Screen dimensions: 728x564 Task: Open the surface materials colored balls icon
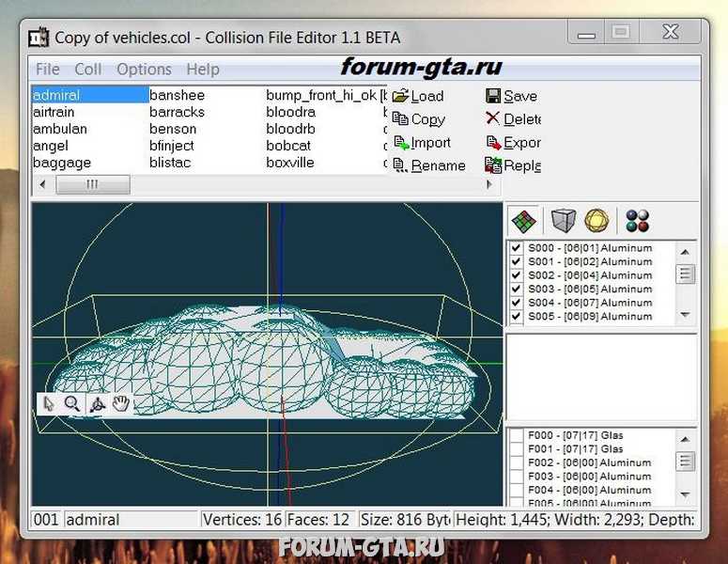[x=637, y=221]
